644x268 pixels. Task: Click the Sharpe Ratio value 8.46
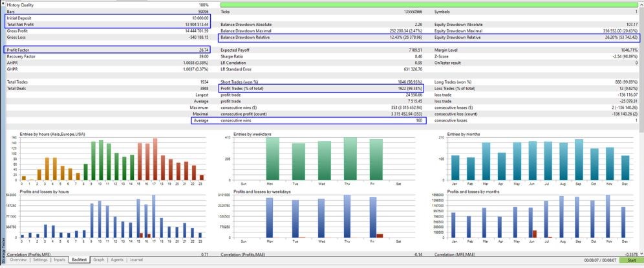420,56
